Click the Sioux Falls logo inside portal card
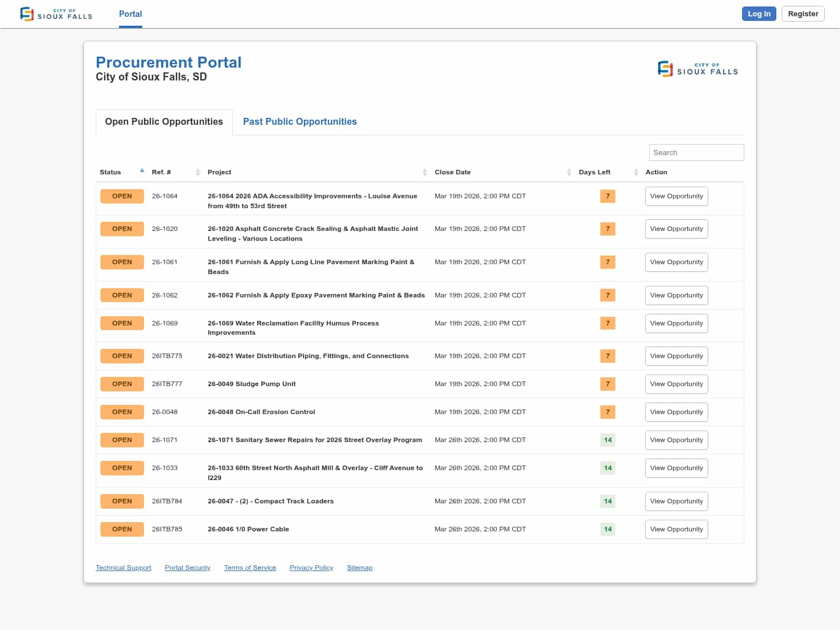The image size is (840, 630). tap(697, 69)
